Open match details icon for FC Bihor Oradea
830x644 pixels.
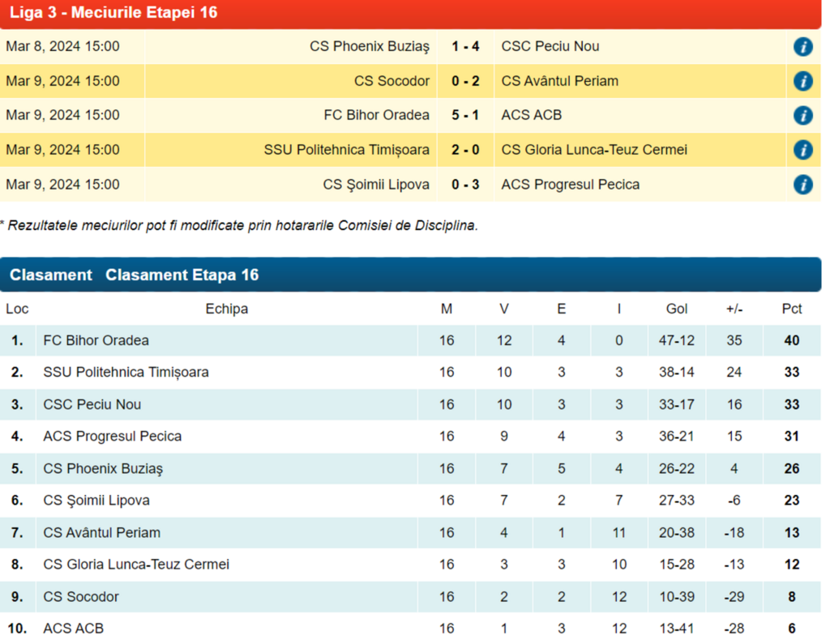[802, 116]
